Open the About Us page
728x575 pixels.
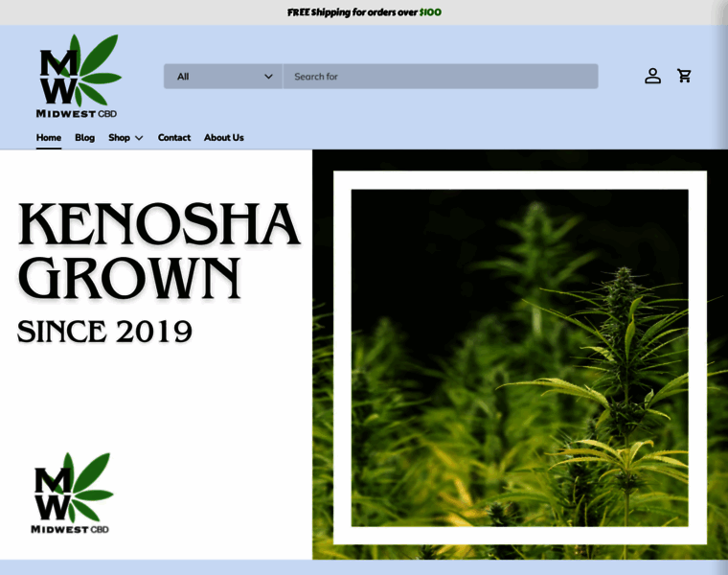click(224, 137)
